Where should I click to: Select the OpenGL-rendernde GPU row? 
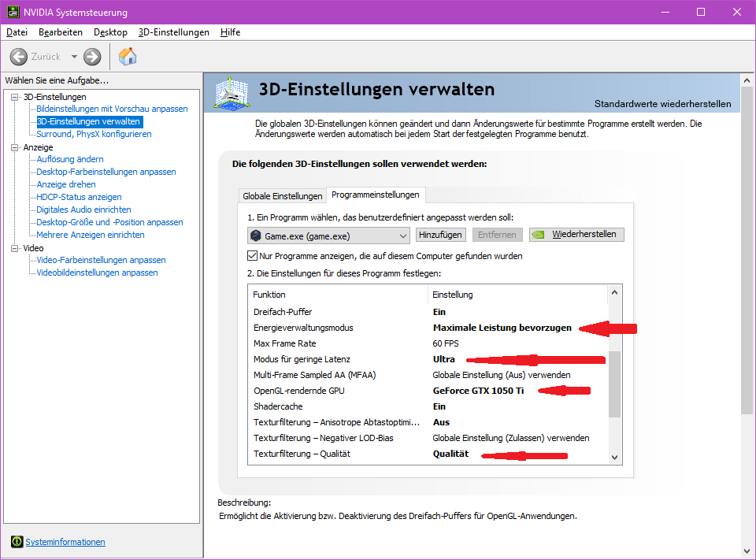point(428,391)
